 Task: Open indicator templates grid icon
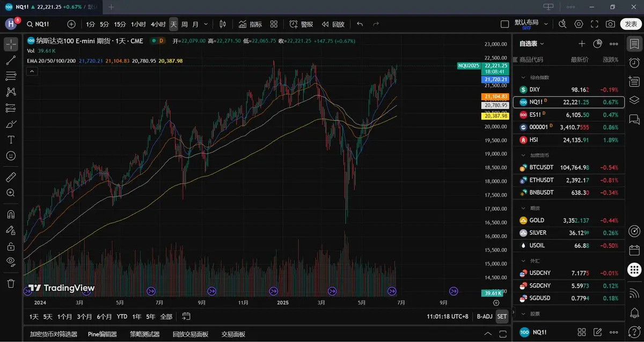tap(274, 24)
